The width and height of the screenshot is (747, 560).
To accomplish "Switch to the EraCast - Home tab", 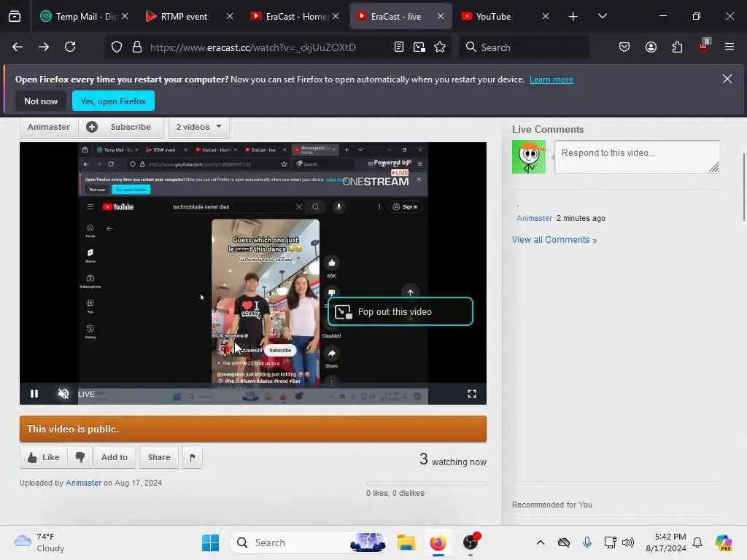I will pyautogui.click(x=296, y=17).
